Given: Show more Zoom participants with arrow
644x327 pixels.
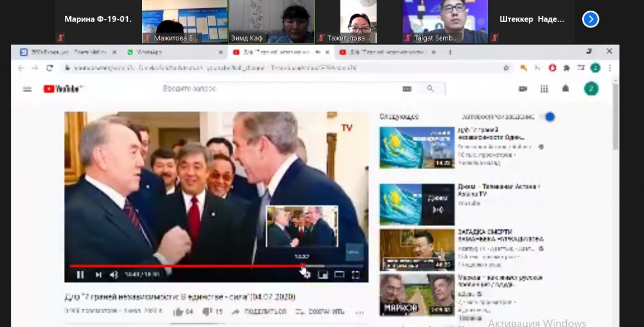Looking at the screenshot, I should [x=590, y=19].
